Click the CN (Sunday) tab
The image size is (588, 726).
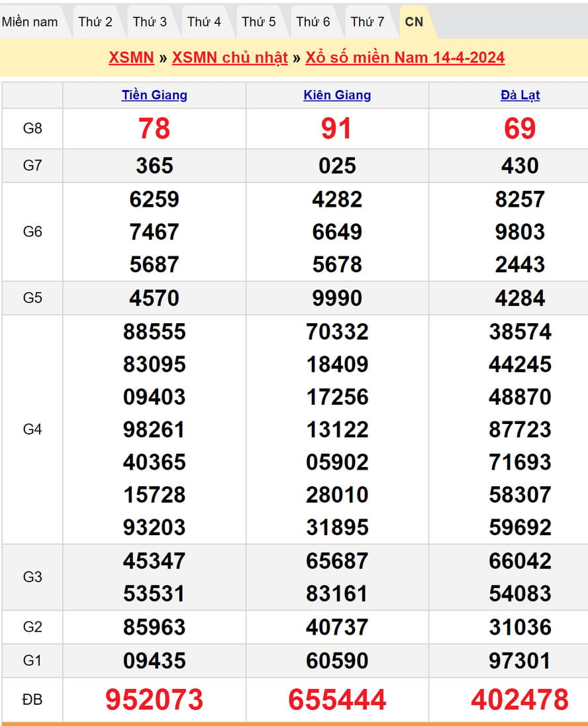click(414, 22)
